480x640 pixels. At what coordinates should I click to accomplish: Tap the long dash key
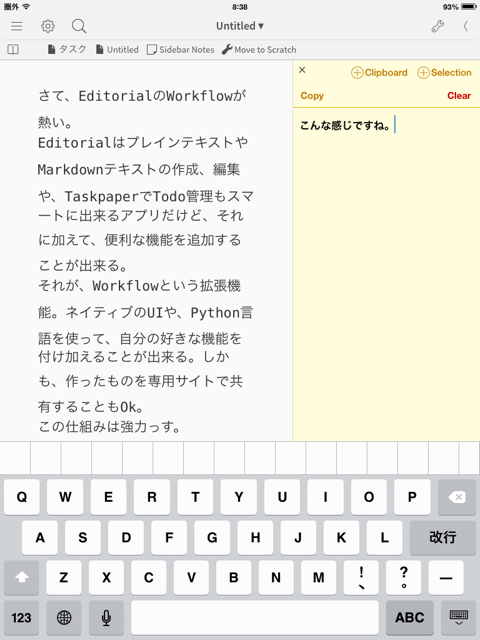pyautogui.click(x=446, y=577)
